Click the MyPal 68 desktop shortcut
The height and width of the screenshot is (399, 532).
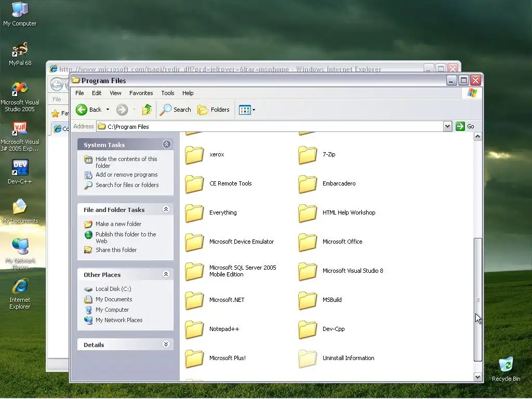(20, 54)
